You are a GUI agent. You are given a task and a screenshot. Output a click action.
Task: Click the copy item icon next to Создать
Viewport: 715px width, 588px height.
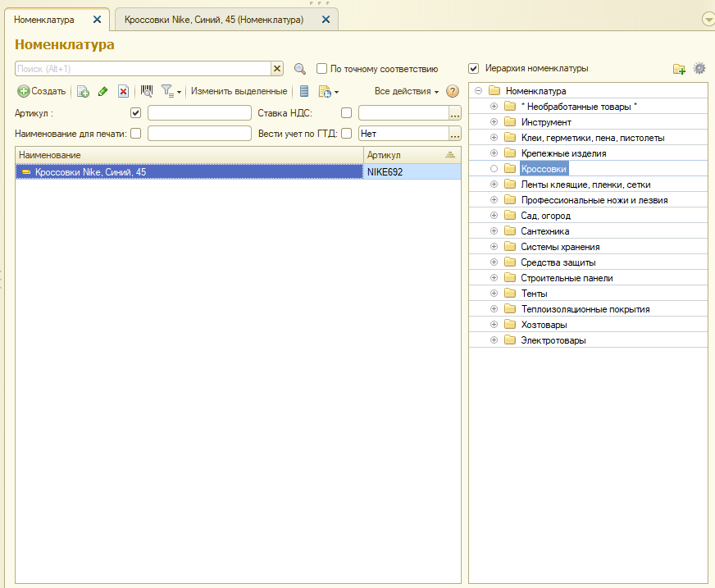click(83, 92)
